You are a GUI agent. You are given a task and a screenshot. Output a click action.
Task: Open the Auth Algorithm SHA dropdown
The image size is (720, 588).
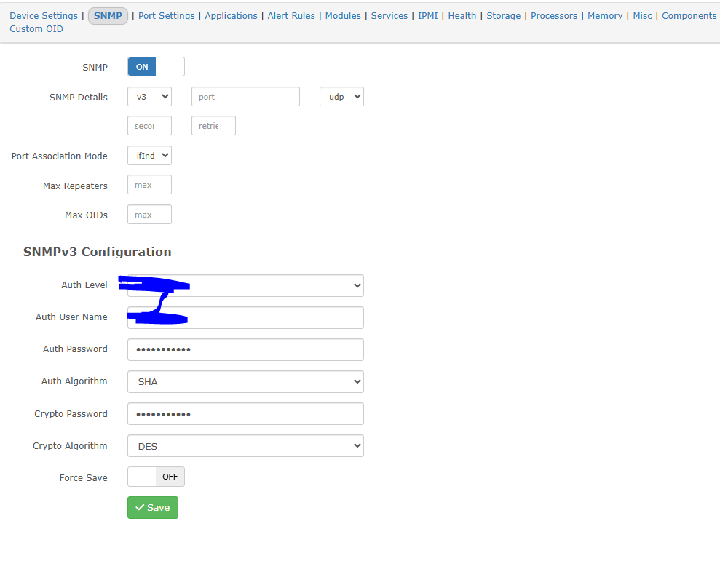(x=245, y=382)
